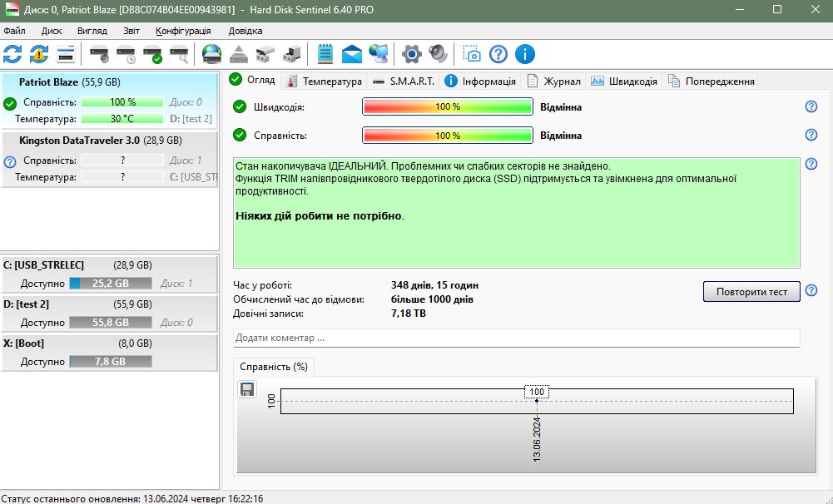
Task: Click the monitor with globe toolbar icon
Action: coord(379,54)
